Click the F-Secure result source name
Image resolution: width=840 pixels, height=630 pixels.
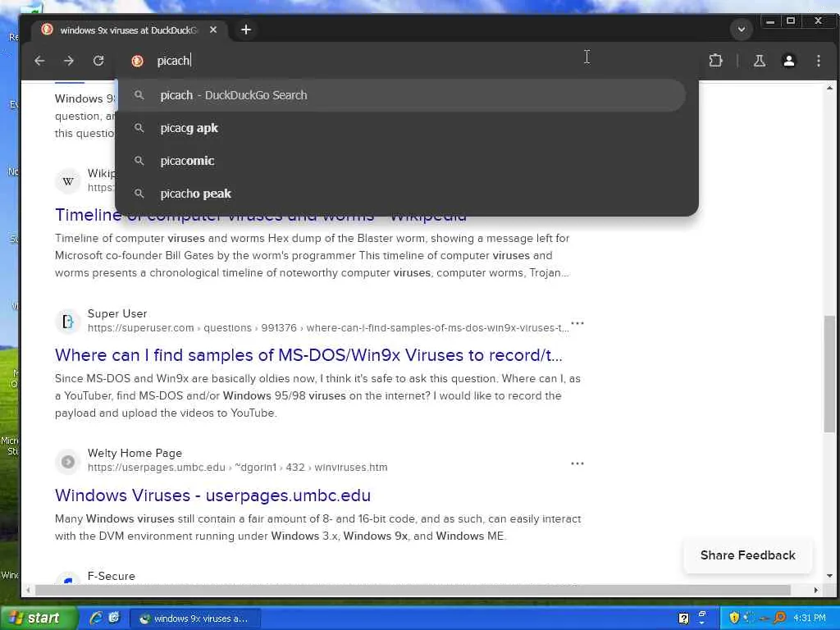pos(112,577)
